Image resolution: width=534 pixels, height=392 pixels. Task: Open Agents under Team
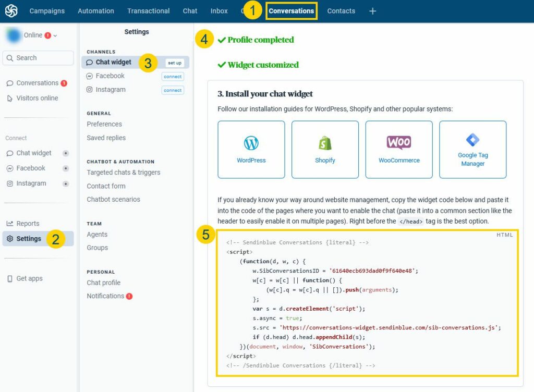click(97, 235)
